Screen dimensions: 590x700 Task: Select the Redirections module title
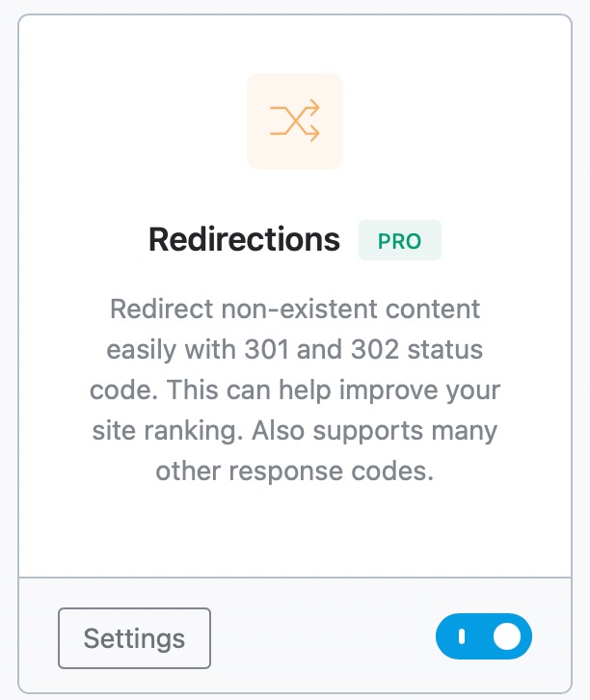pyautogui.click(x=244, y=240)
